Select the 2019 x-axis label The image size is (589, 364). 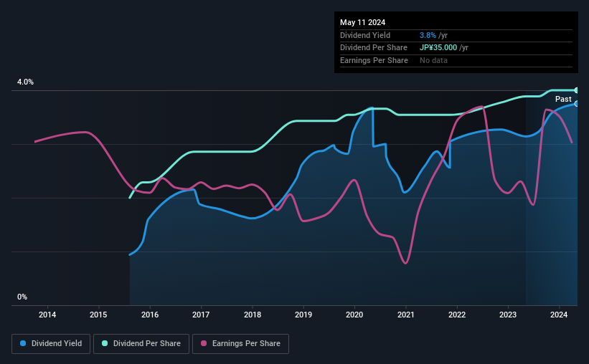303,315
